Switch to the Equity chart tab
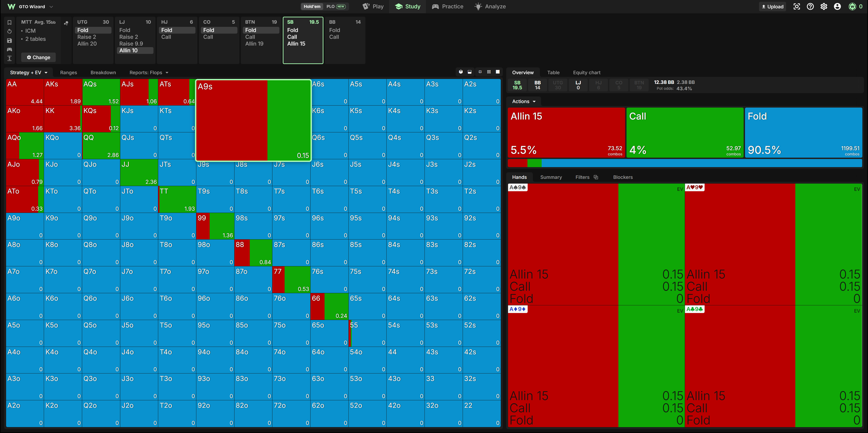Image resolution: width=868 pixels, height=433 pixels. 587,72
